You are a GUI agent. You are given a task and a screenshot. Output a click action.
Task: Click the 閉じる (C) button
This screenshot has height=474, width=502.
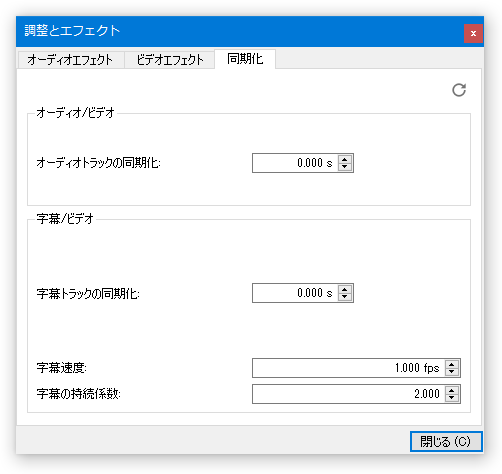tap(446, 442)
